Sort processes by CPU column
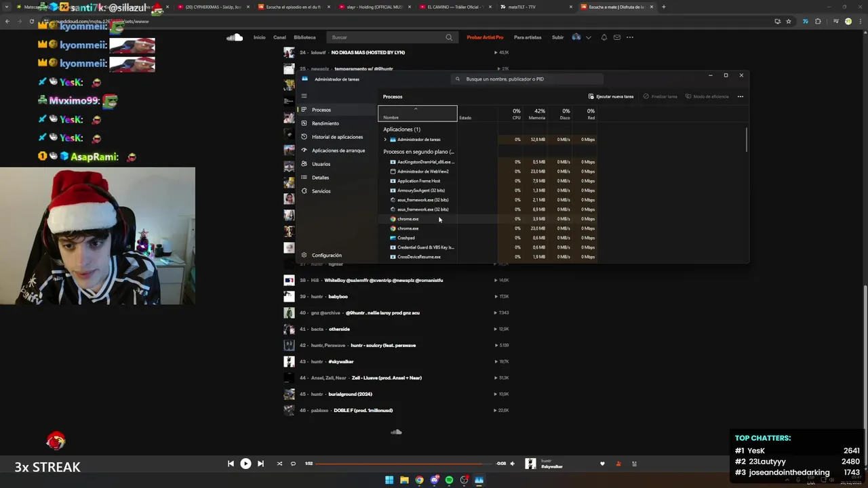The image size is (868, 488). (515, 114)
